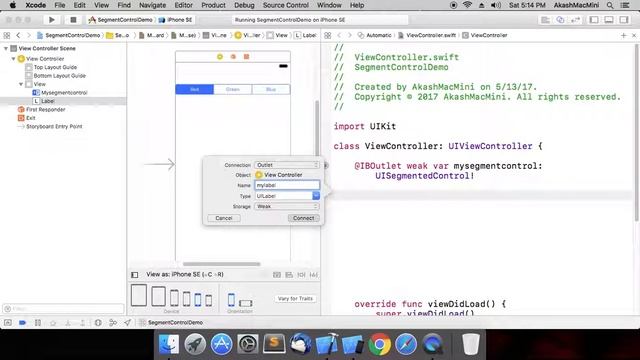The height and width of the screenshot is (360, 640).
Task: Select the Label row in outline
Action: point(63,101)
